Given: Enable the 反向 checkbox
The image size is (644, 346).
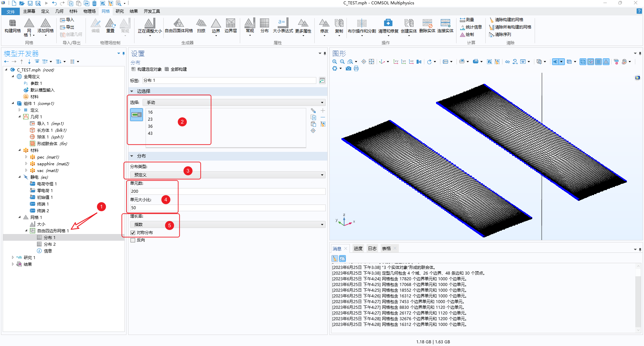Looking at the screenshot, I should coord(133,240).
